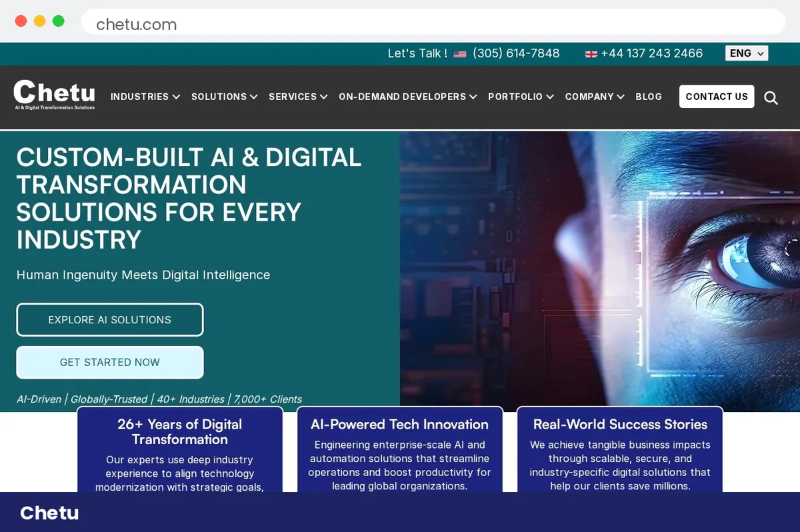Open the Blog page

click(649, 97)
